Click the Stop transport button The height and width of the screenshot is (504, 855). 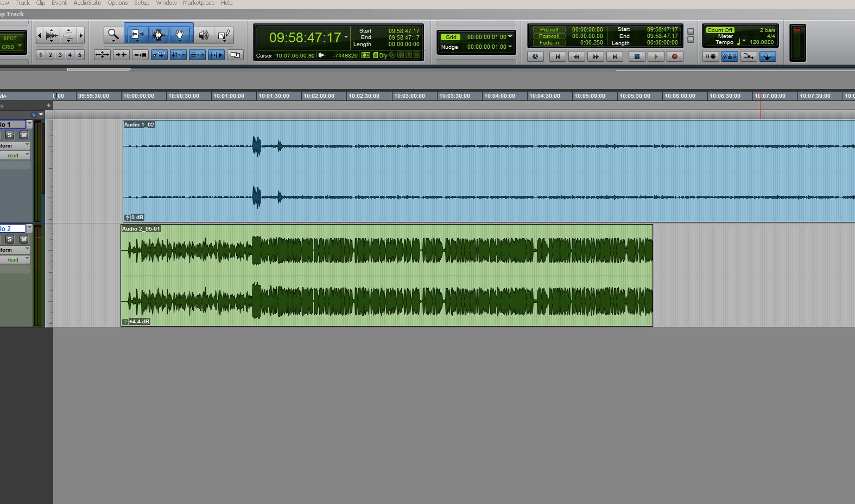click(637, 56)
